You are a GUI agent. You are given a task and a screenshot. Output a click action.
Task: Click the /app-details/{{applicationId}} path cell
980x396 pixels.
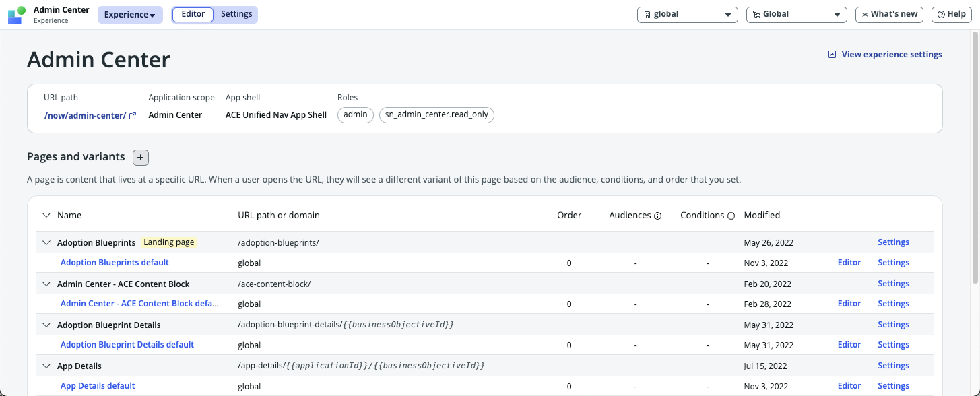361,366
